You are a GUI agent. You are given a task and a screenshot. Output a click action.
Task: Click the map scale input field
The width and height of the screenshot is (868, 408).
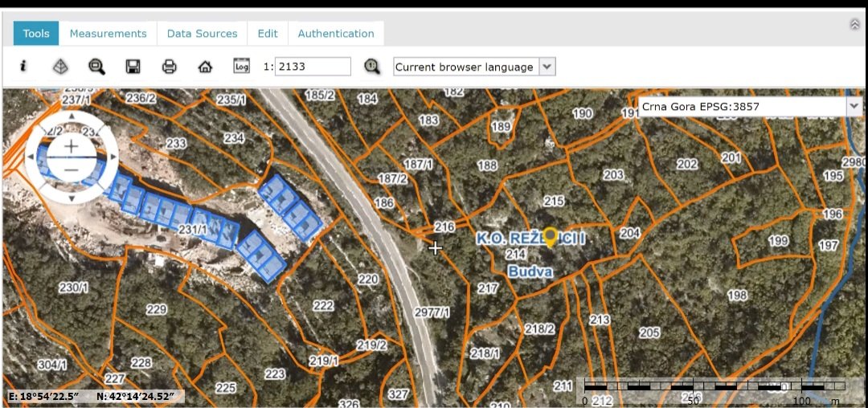[x=313, y=67]
